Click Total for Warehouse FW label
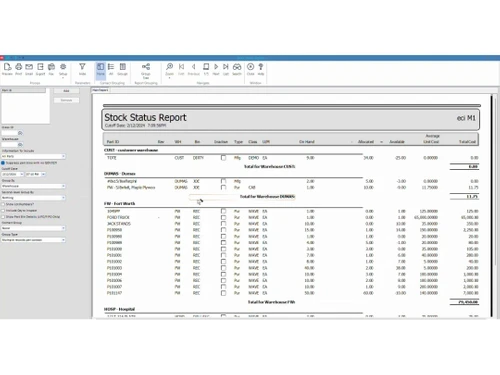This screenshot has height=375, width=500. tap(271, 302)
